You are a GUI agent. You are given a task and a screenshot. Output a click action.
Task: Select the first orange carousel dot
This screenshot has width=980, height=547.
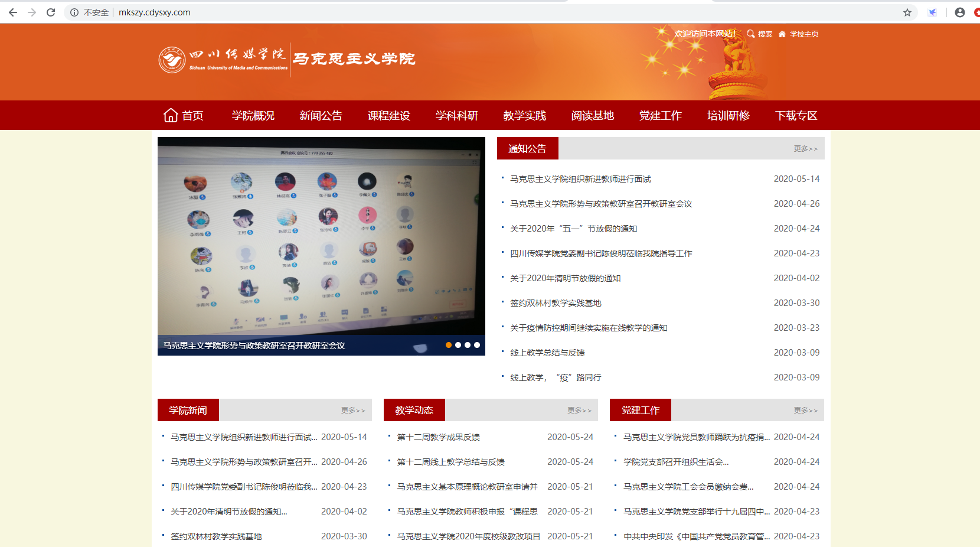click(x=449, y=345)
